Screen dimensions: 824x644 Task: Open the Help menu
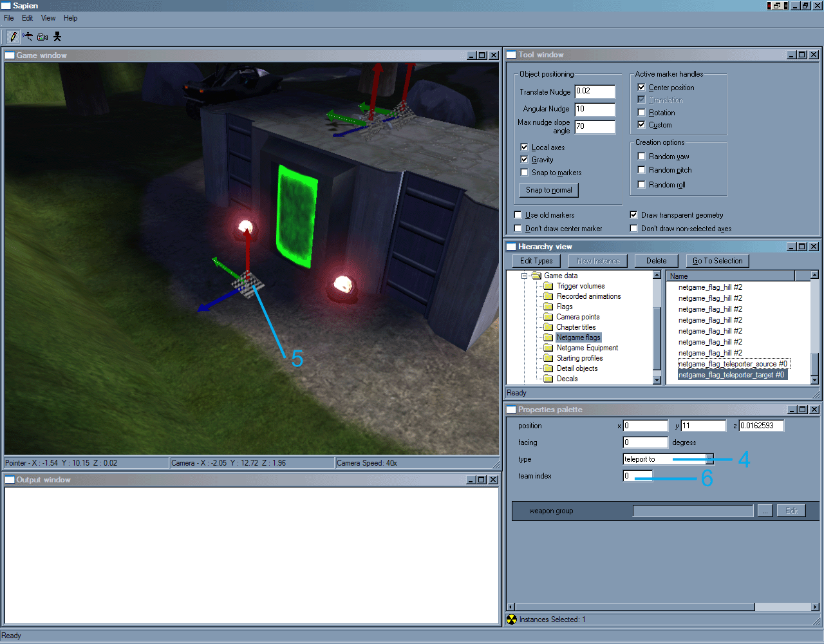click(x=71, y=18)
